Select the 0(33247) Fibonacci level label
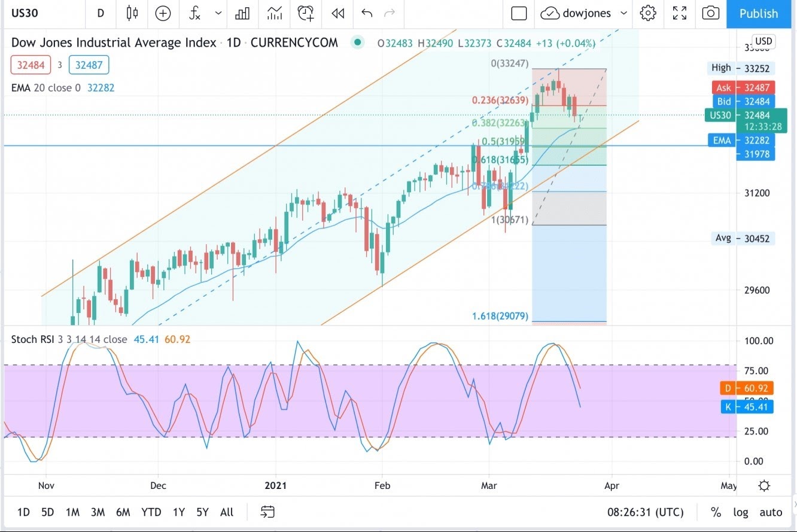This screenshot has width=797, height=532. coord(510,62)
